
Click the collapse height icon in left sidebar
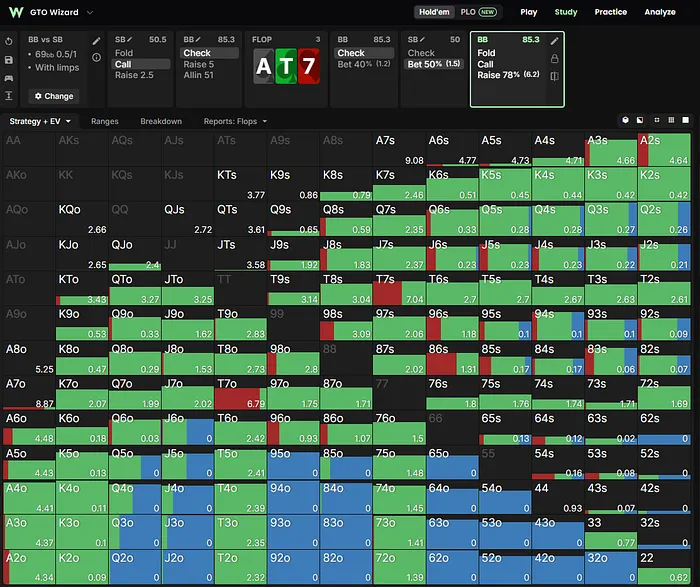tap(8, 96)
